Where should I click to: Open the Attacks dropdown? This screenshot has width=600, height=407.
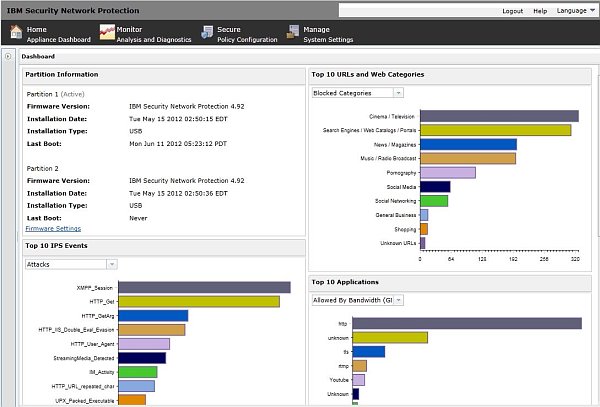71,264
